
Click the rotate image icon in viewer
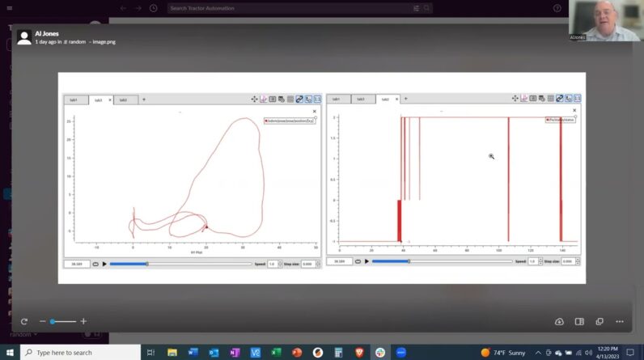pyautogui.click(x=24, y=321)
